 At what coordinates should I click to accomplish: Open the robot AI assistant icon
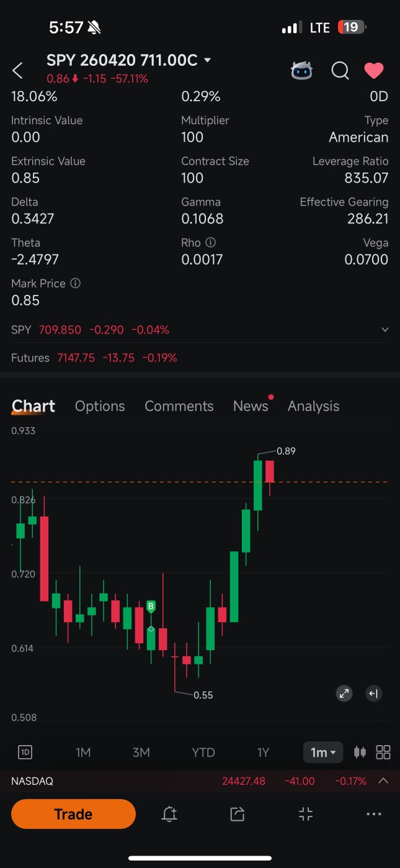[302, 71]
